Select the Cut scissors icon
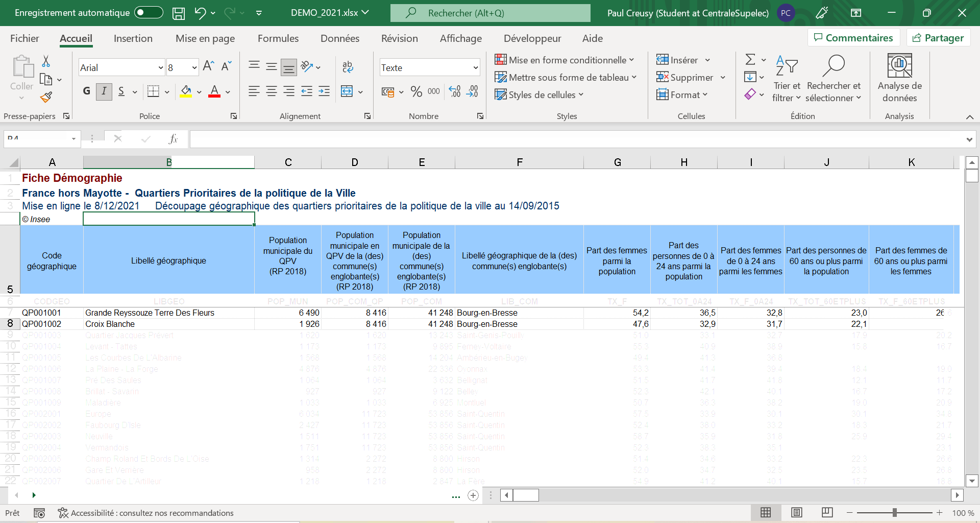Image resolution: width=980 pixels, height=523 pixels. [x=46, y=62]
